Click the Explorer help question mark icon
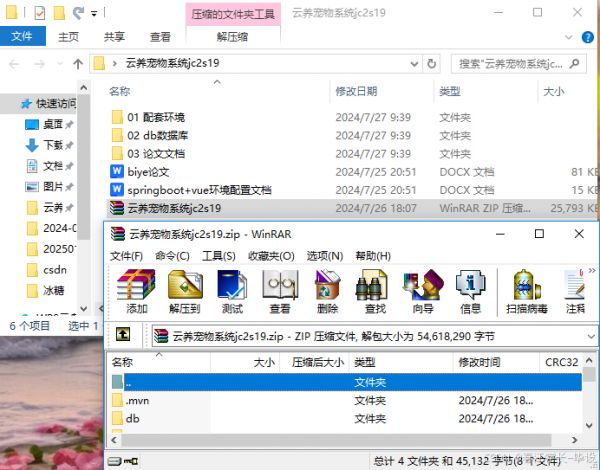 pos(587,37)
